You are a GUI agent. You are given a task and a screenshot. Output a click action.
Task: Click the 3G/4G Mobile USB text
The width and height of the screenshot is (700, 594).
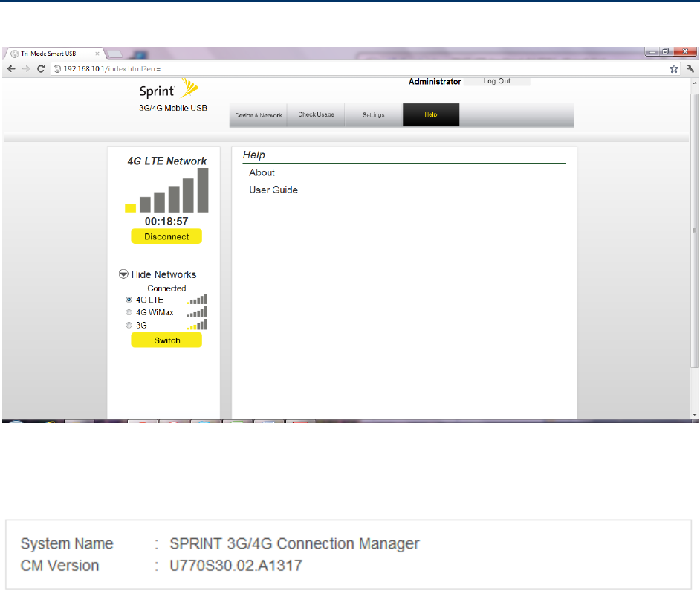coord(173,108)
